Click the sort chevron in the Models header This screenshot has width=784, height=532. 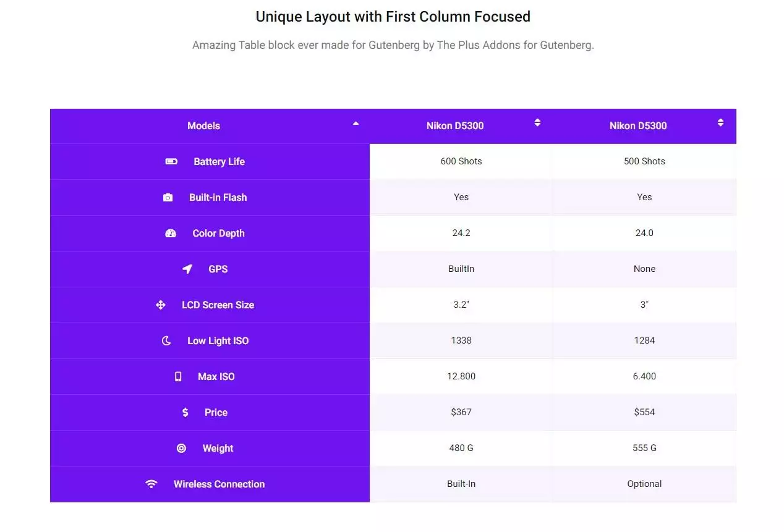click(356, 124)
